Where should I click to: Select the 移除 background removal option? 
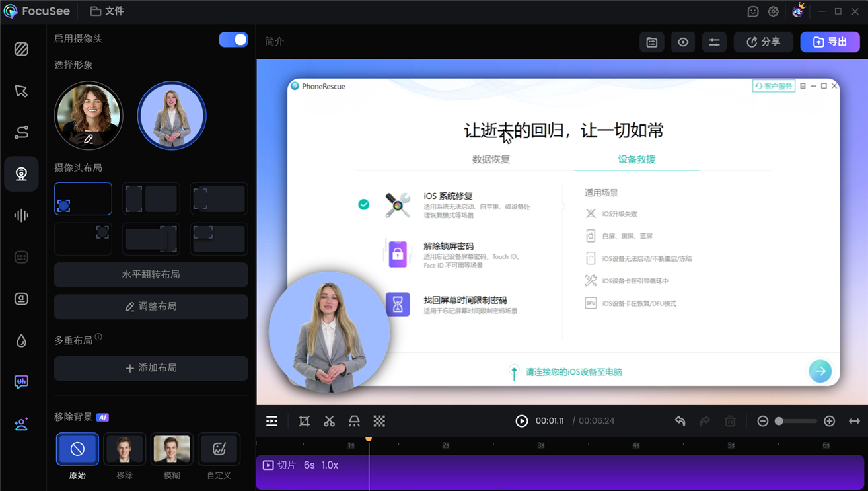124,449
